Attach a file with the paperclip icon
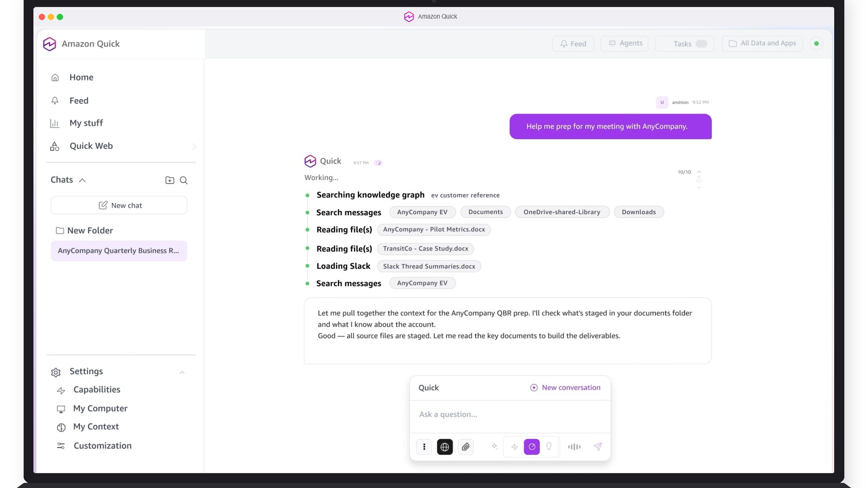The height and width of the screenshot is (488, 868). [466, 446]
